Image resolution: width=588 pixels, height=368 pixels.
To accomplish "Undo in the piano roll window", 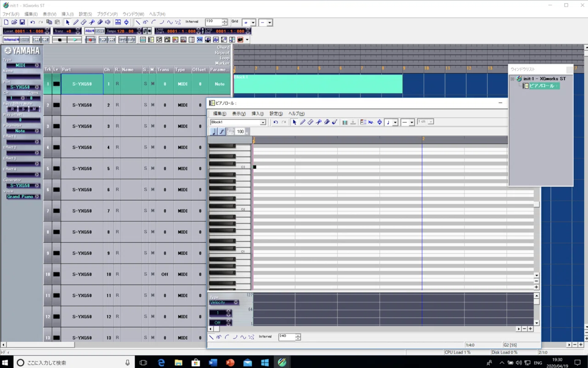I will 276,122.
